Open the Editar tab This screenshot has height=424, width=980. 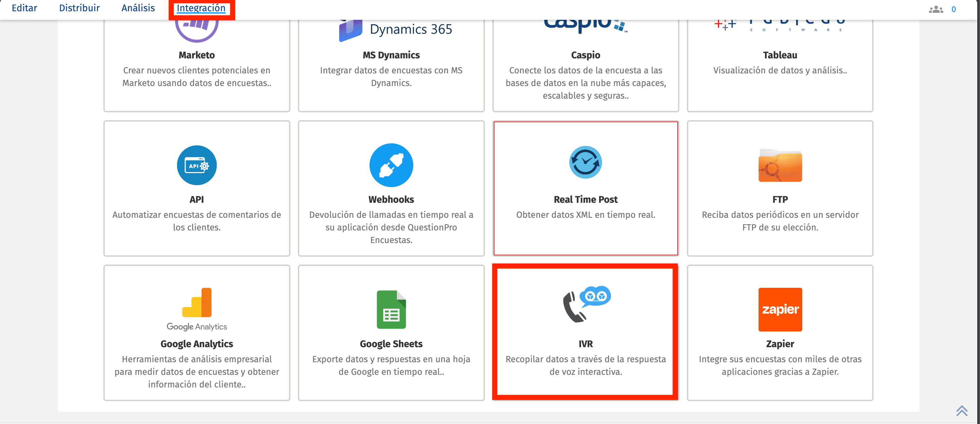pyautogui.click(x=24, y=8)
